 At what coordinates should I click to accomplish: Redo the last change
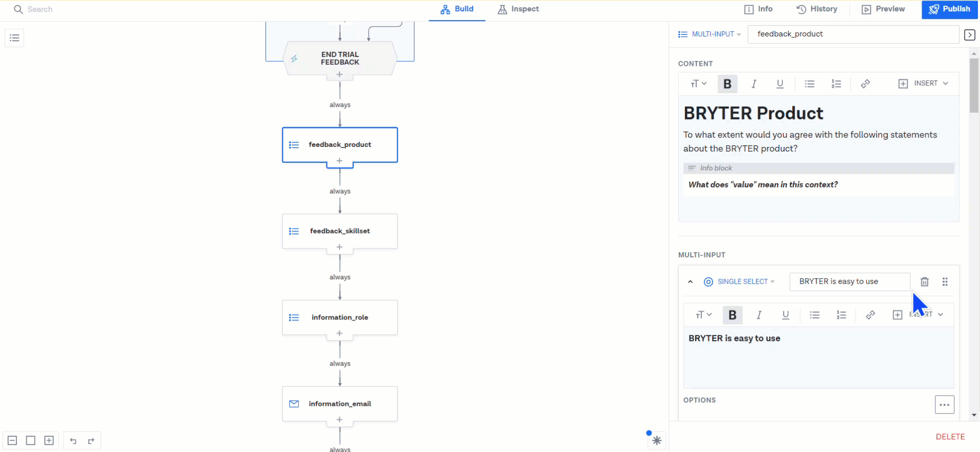click(91, 441)
